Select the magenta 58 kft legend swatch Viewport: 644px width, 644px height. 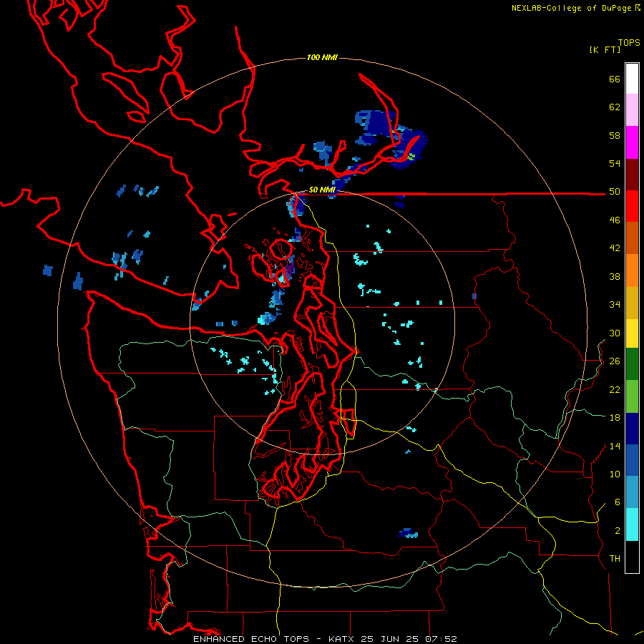(632, 142)
